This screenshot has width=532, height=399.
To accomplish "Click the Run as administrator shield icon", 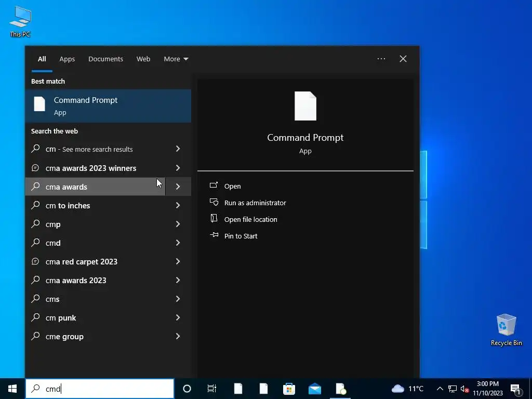I will pos(214,202).
